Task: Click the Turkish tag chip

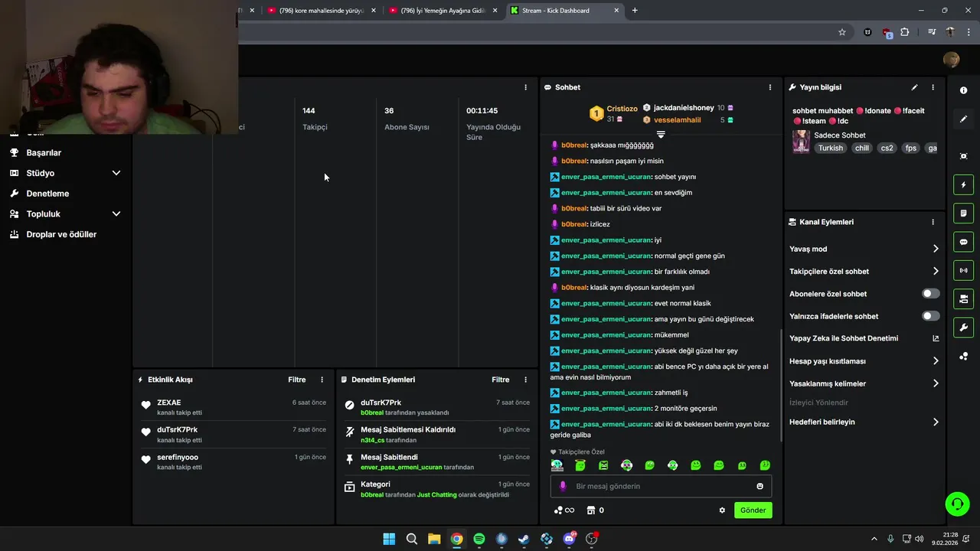Action: point(830,148)
